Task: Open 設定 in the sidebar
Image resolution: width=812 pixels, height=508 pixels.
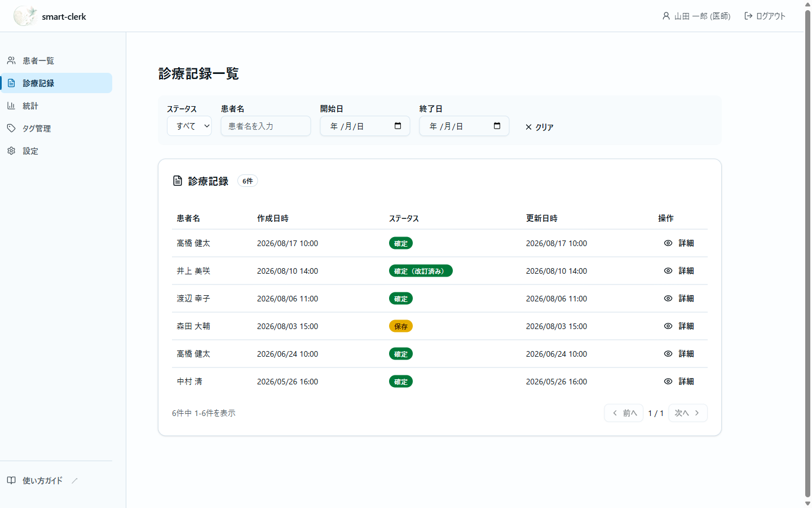Action: pos(56,151)
